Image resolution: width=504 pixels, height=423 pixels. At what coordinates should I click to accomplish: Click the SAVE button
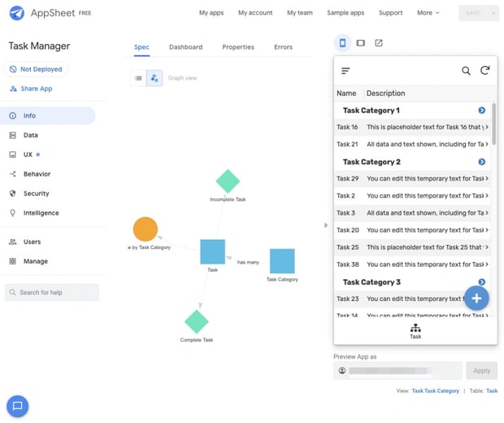[473, 13]
